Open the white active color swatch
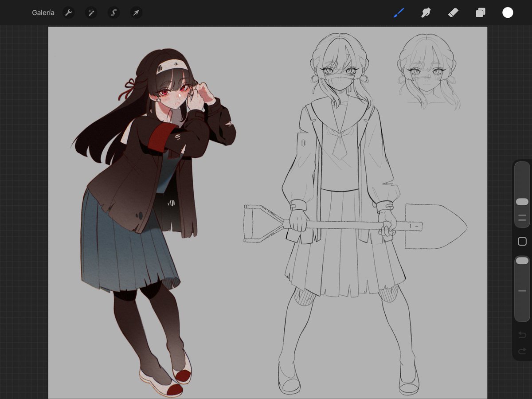Image resolution: width=532 pixels, height=399 pixels. [508, 12]
